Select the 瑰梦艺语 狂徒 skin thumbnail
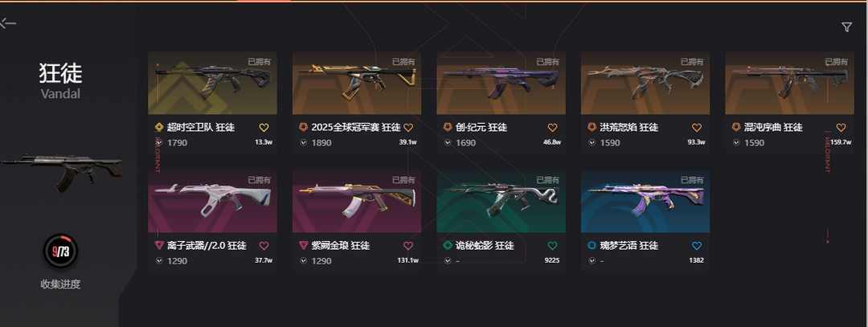The image size is (868, 327). click(x=645, y=202)
